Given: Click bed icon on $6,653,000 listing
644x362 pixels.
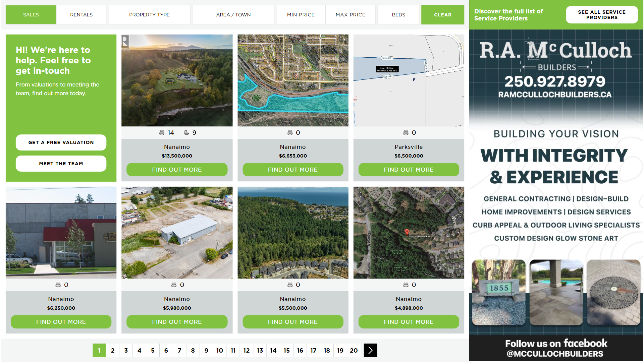Looking at the screenshot, I should (x=290, y=133).
